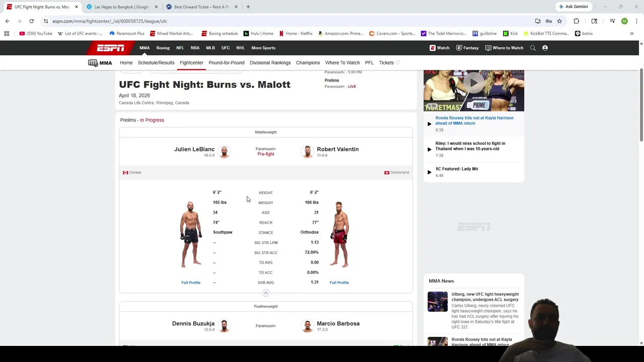
Task: Open ESPN Watch link
Action: point(439,48)
